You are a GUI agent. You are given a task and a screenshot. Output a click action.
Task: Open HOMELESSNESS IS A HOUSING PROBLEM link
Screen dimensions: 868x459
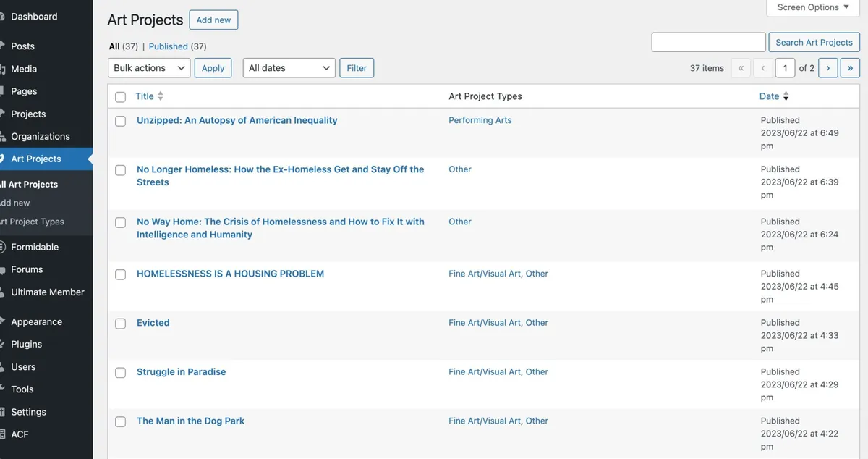click(x=230, y=274)
